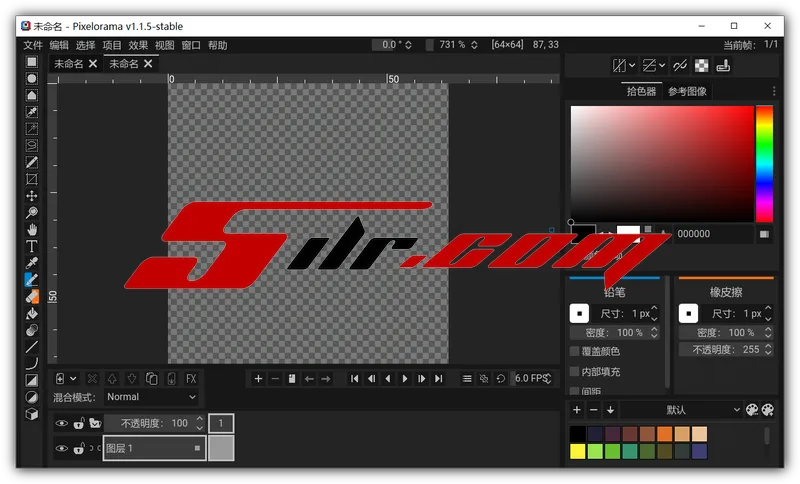Jump to first frame
800x484 pixels.
[x=354, y=379]
